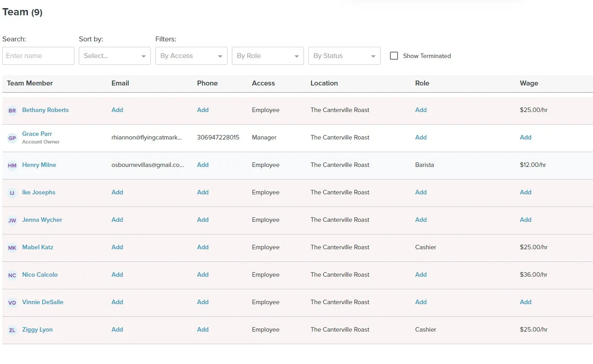Add a wage for Ike Josephs
Screen dimensions: 593x364
click(526, 192)
